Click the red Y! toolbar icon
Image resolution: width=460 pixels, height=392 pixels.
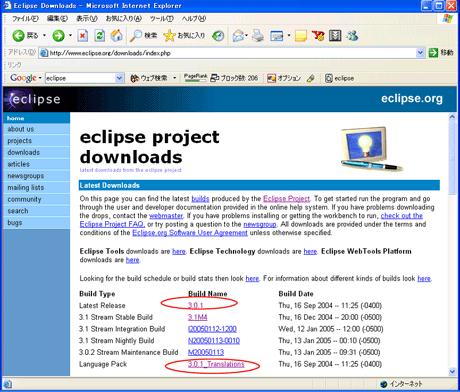[318, 36]
